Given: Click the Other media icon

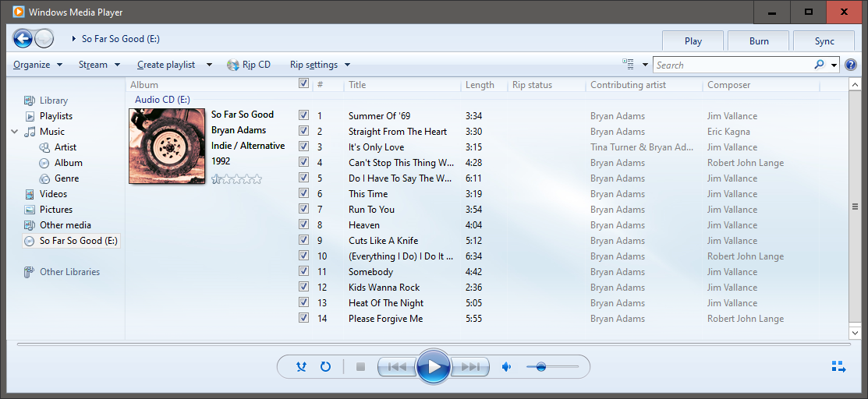Looking at the screenshot, I should coord(30,224).
